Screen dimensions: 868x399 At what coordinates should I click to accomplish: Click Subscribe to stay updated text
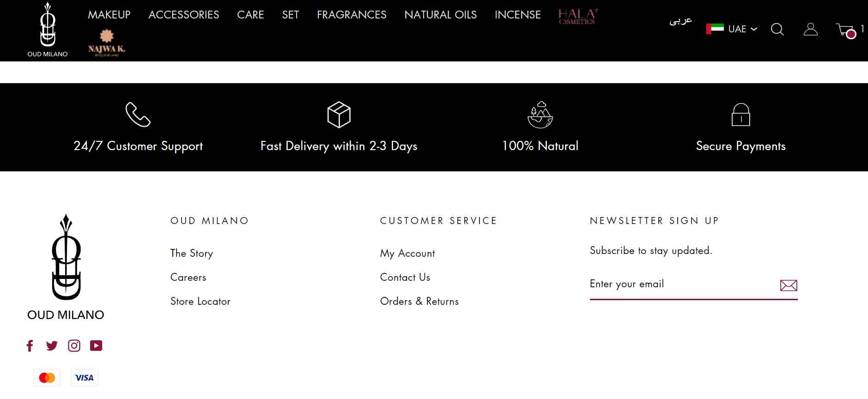(x=651, y=251)
